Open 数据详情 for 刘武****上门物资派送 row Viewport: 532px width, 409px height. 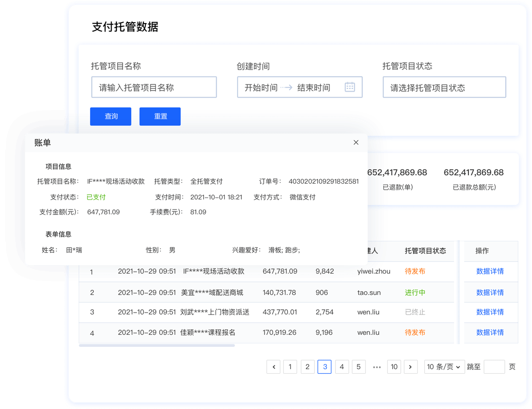click(490, 312)
